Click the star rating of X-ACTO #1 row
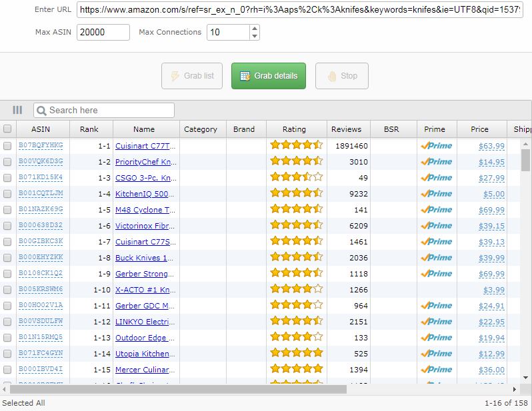532x411 pixels. pos(296,289)
